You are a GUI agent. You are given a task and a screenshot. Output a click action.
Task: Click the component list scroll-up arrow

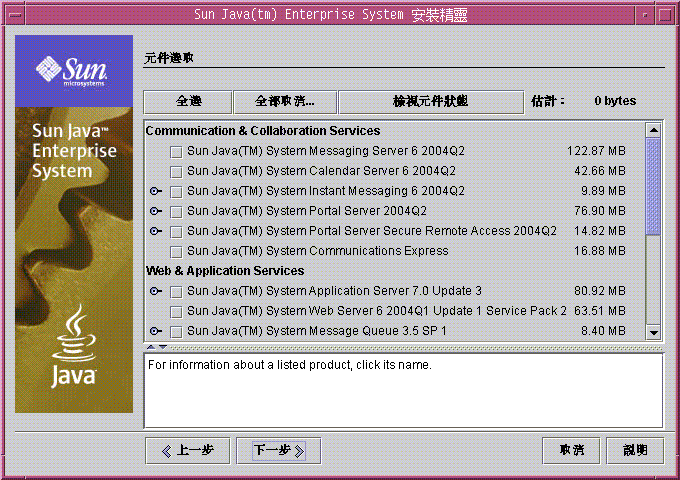(653, 130)
